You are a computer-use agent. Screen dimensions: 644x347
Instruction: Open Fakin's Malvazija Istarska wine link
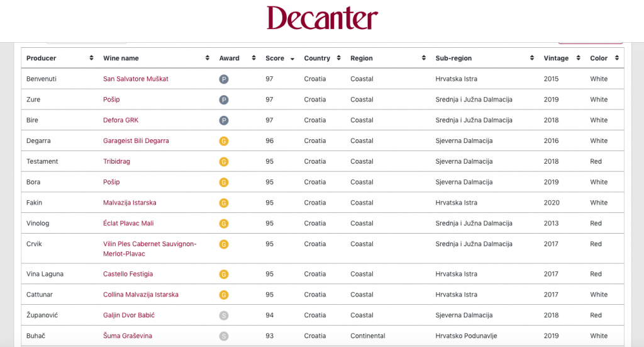(130, 202)
